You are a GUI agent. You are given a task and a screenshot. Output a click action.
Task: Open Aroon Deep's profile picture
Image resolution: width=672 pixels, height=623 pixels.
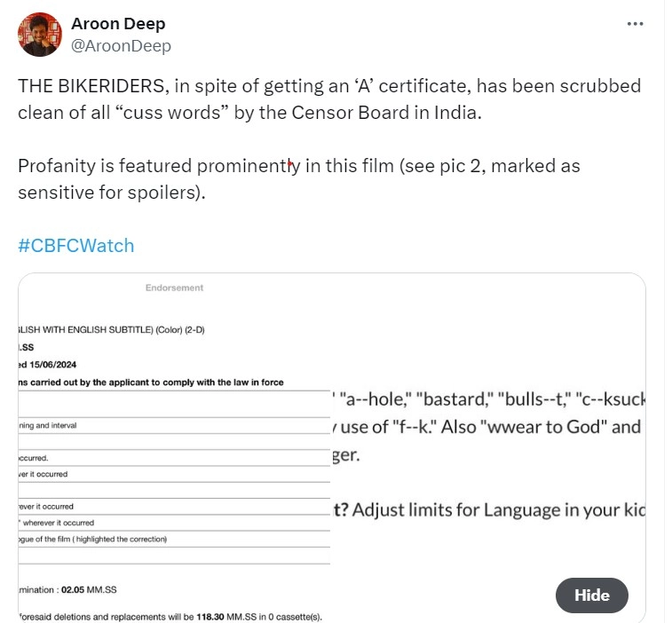click(x=39, y=35)
